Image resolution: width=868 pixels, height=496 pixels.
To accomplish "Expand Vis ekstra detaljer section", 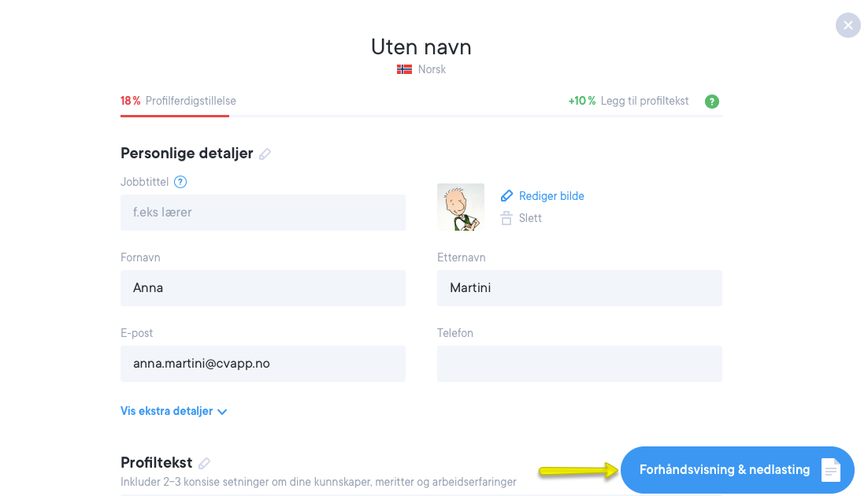I will point(173,411).
